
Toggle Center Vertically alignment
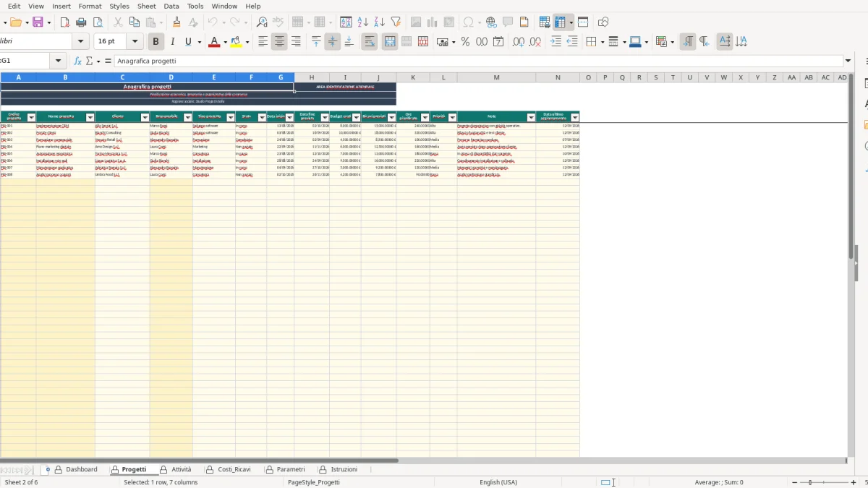click(333, 42)
